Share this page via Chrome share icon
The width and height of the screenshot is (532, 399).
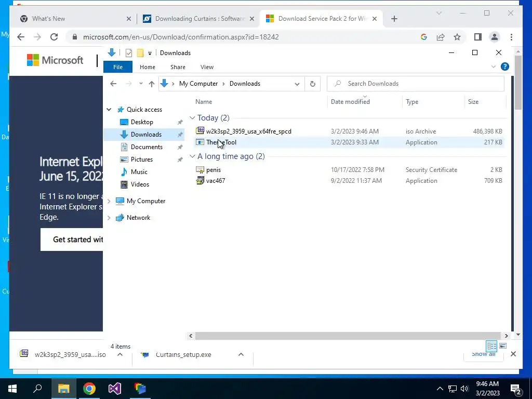[x=441, y=37]
